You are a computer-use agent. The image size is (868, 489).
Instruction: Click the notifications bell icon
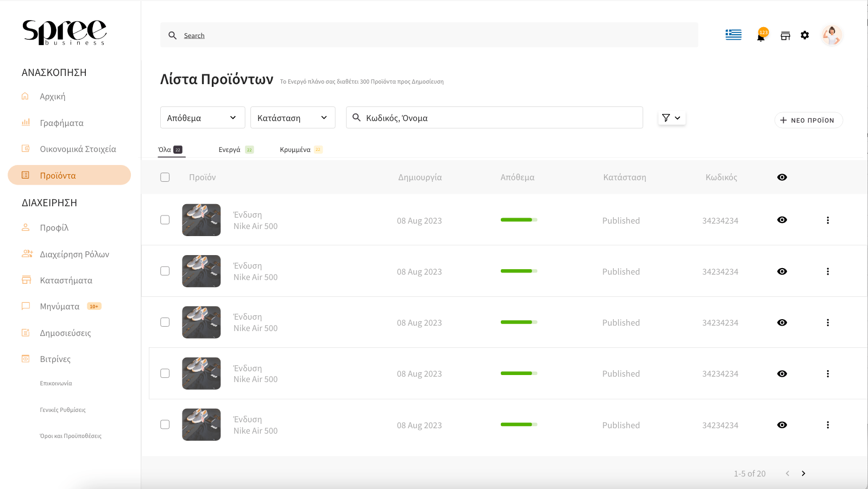761,36
